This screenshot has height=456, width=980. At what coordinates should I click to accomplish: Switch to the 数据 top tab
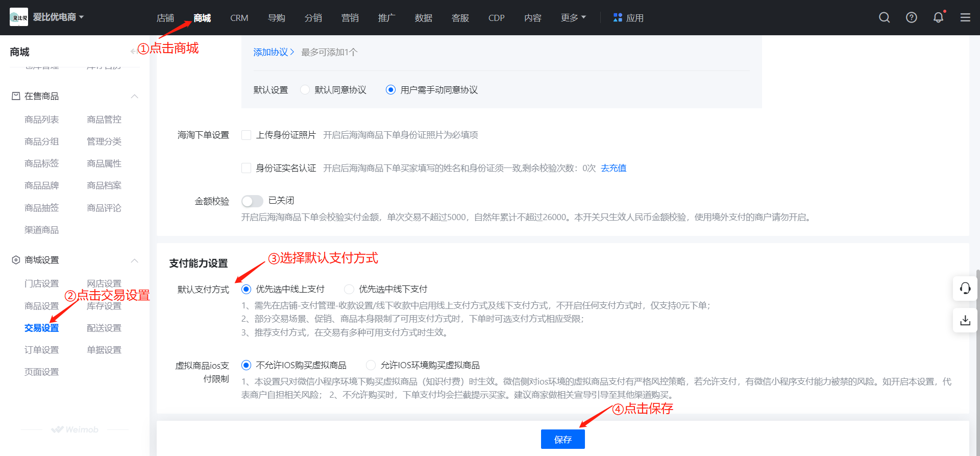pyautogui.click(x=424, y=18)
